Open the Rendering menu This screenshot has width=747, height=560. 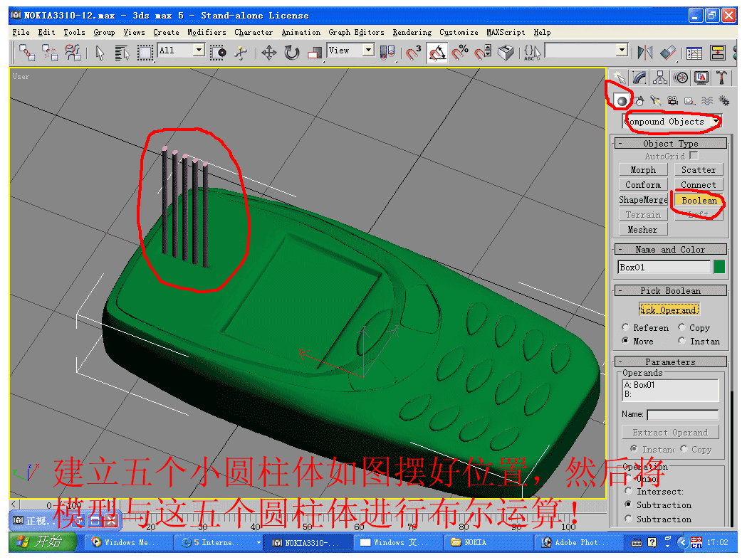[x=412, y=33]
